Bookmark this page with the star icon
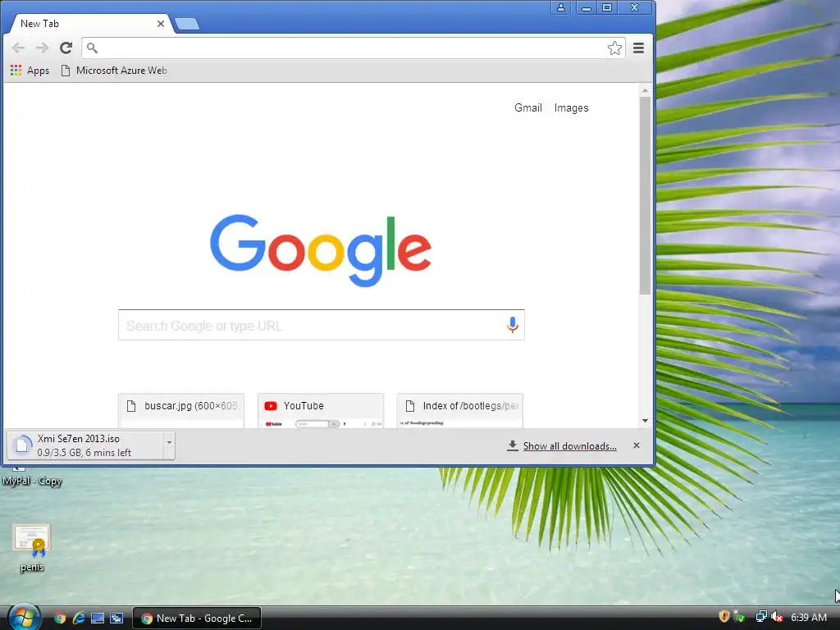840x630 pixels. click(x=614, y=48)
